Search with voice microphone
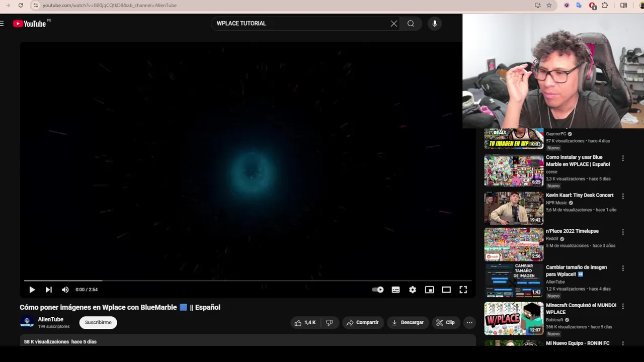The width and height of the screenshot is (644, 362). click(x=435, y=24)
